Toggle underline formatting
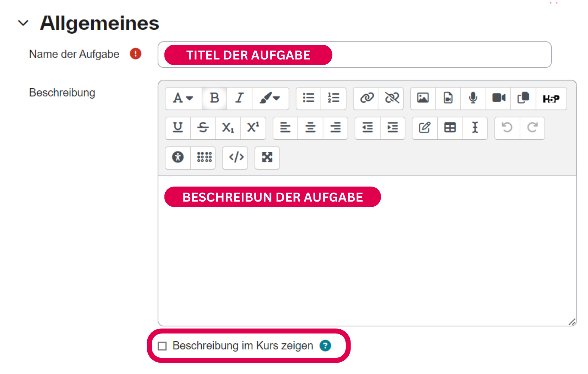 [178, 128]
